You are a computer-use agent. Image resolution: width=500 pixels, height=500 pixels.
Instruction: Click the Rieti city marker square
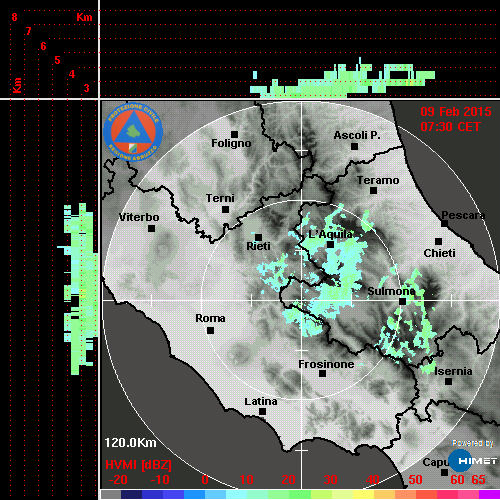tap(258, 237)
